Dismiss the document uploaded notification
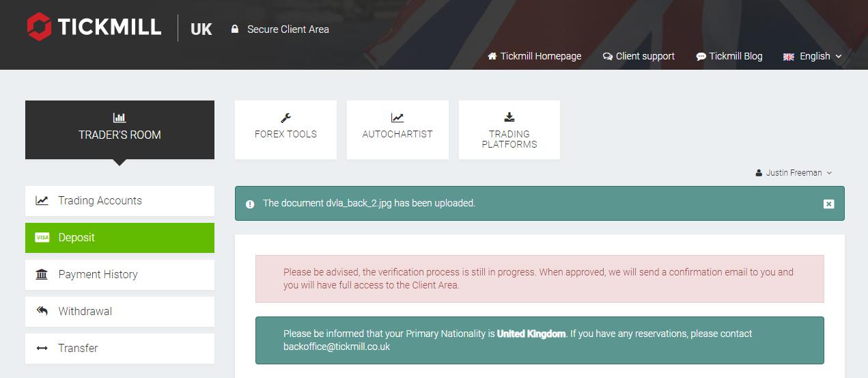 (x=828, y=204)
